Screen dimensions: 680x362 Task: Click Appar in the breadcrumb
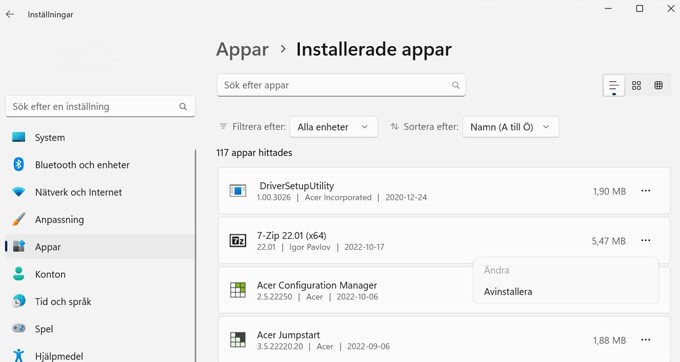(242, 50)
